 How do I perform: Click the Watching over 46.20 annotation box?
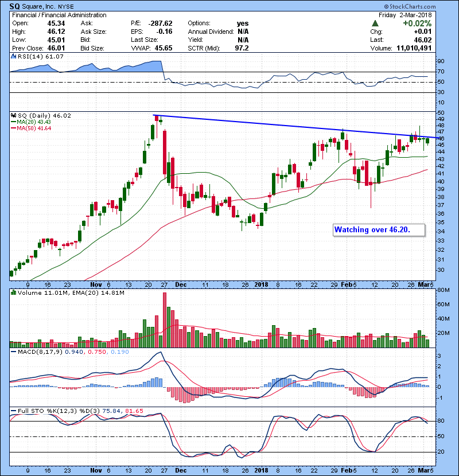tap(379, 230)
